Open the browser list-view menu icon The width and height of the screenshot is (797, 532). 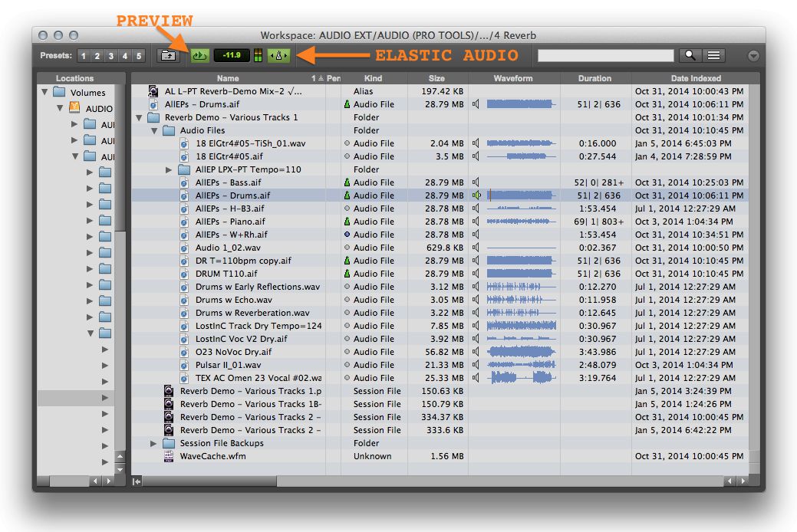(x=714, y=55)
